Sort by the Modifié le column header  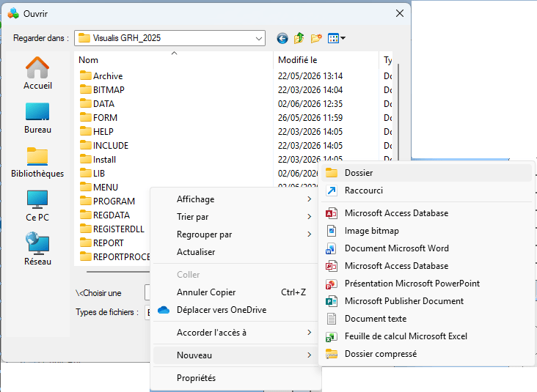point(326,60)
